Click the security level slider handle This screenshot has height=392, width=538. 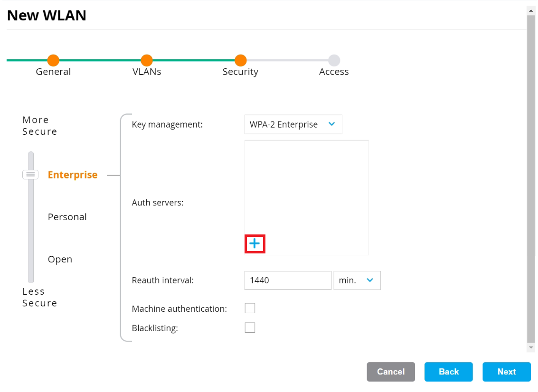tap(30, 175)
